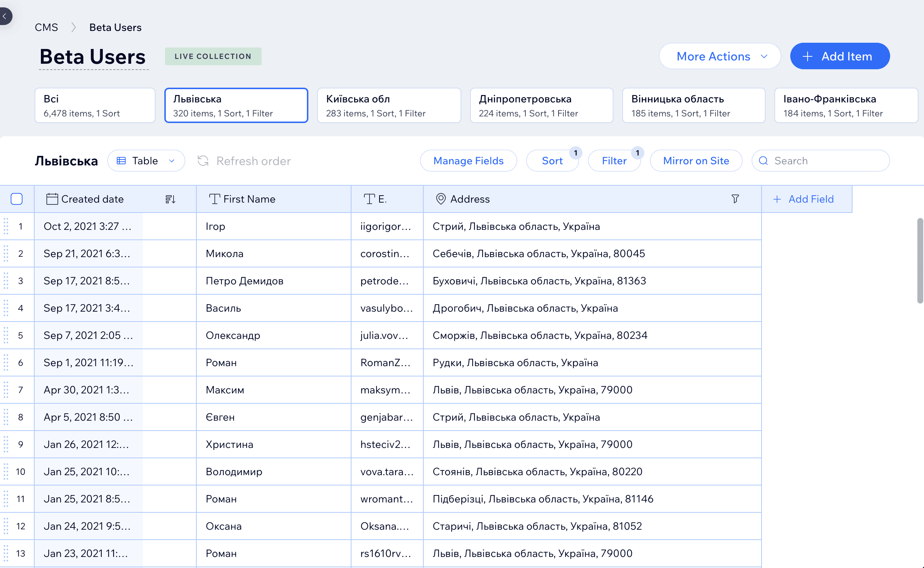The width and height of the screenshot is (924, 568).
Task: Switch to the Київська обл view tab
Action: (x=388, y=106)
